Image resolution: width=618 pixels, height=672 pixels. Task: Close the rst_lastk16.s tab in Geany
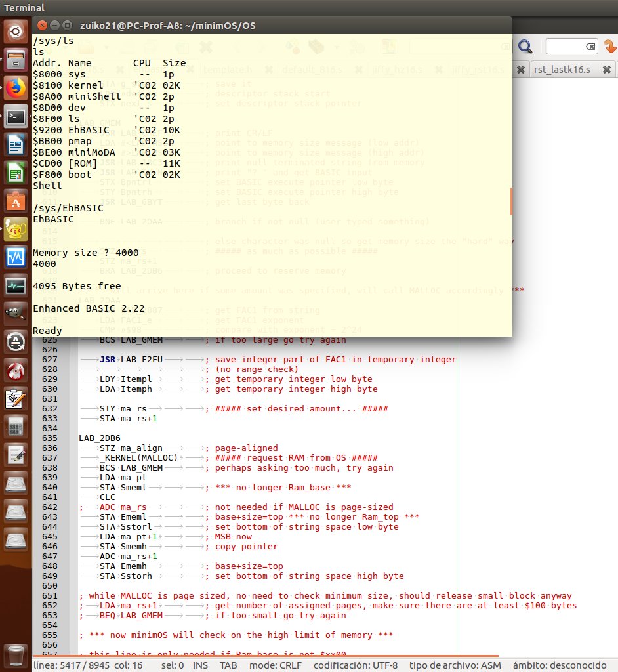click(x=606, y=70)
